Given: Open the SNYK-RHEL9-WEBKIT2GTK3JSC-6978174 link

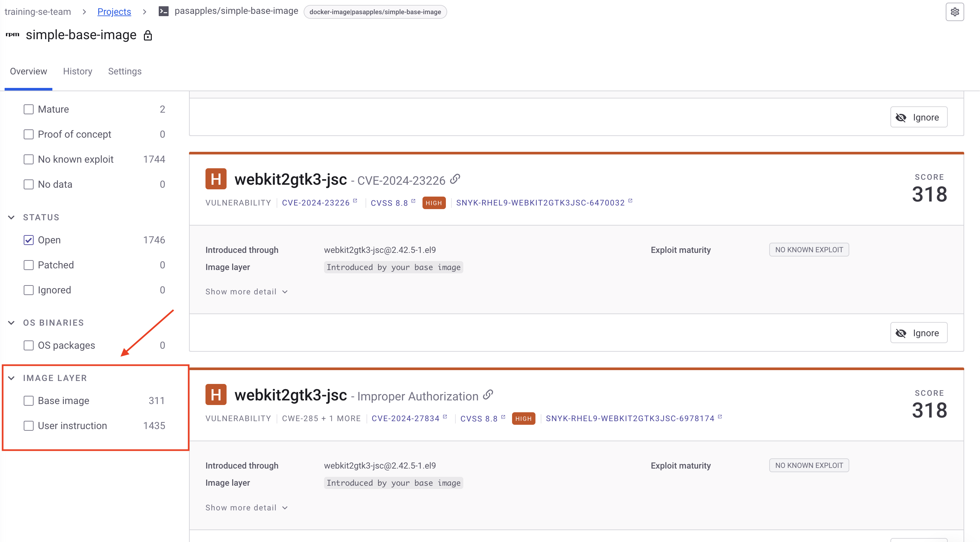Looking at the screenshot, I should (x=630, y=419).
